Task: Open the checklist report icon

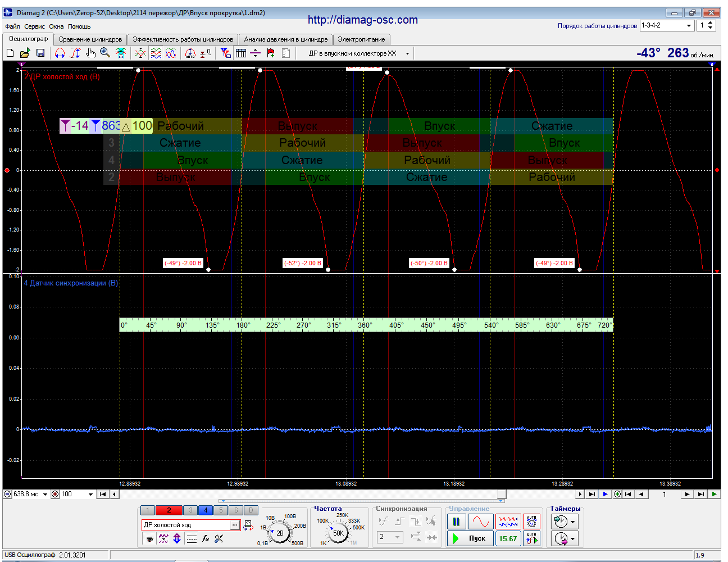Action: [286, 53]
